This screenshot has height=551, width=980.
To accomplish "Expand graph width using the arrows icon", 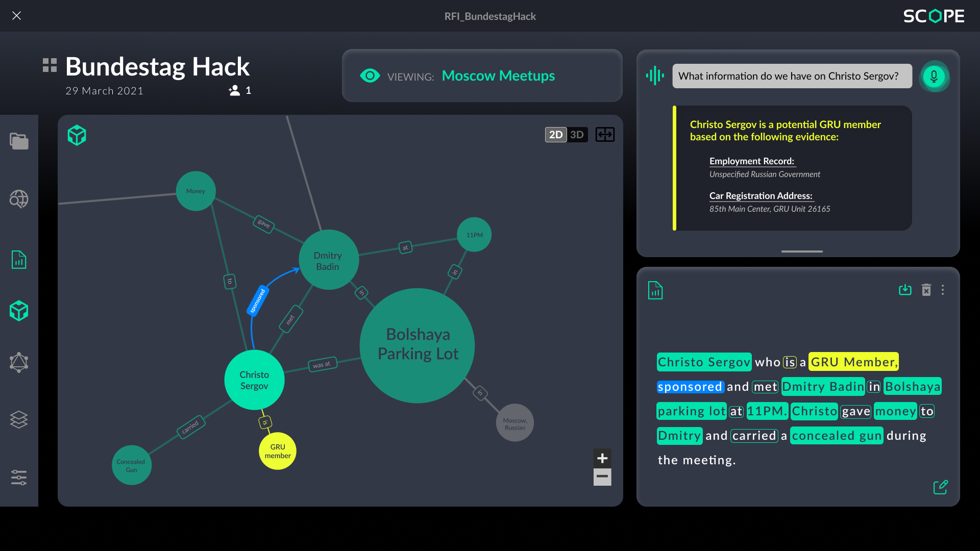I will point(605,135).
